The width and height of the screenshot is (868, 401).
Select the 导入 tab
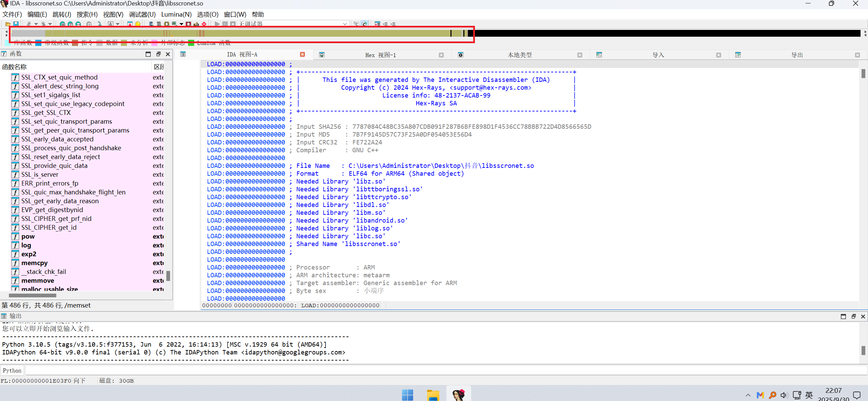[658, 55]
